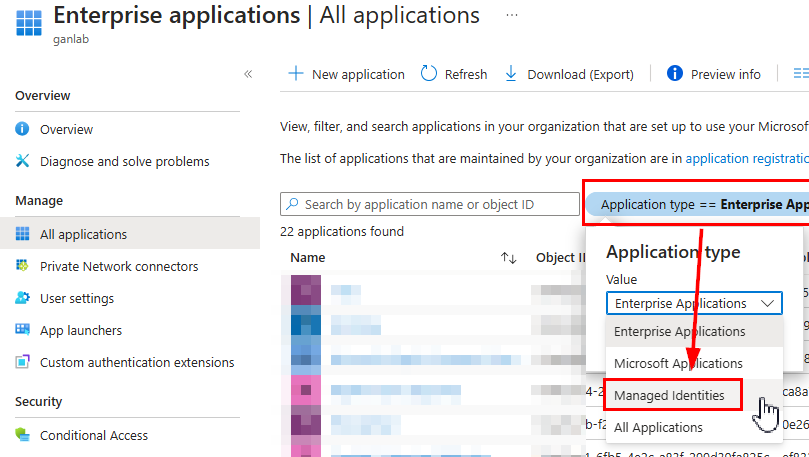Viewport: 809px width, 457px height.
Task: Collapse the sidebar with double chevron
Action: coord(248,74)
